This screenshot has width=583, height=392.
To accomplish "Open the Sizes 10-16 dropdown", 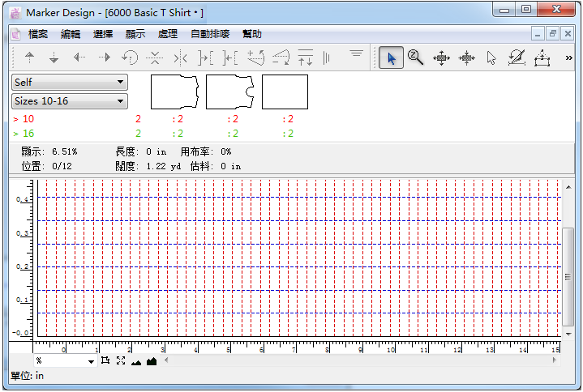I will [70, 101].
